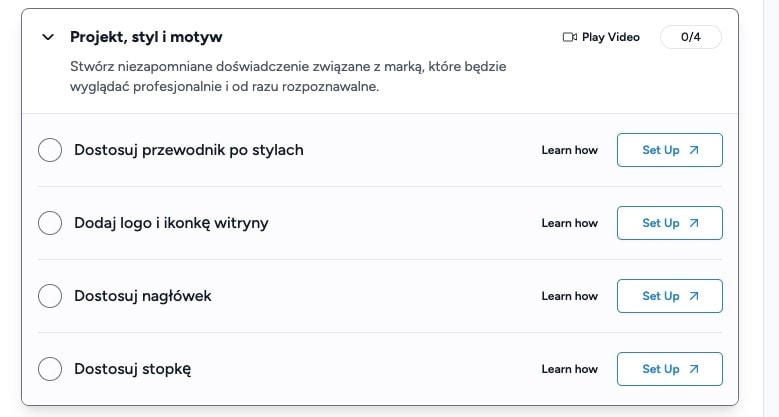Open Learn how for Dostosuj przewodnik po stylach
779x417 pixels.
(x=569, y=150)
